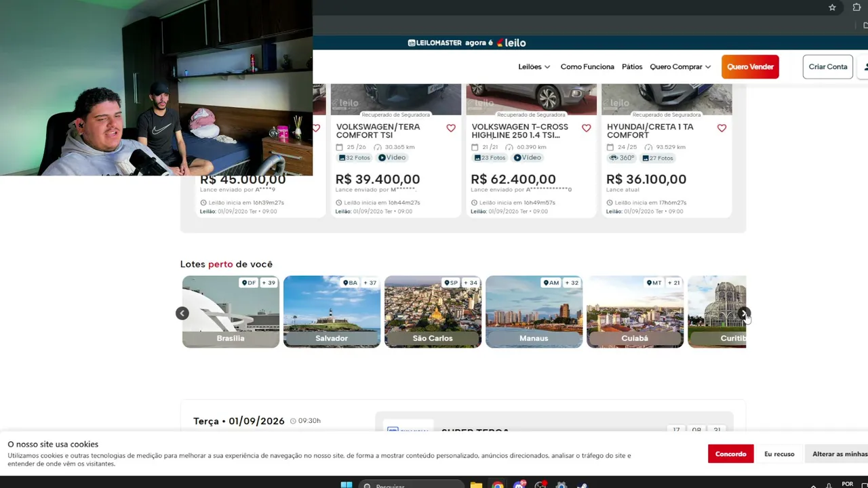
Task: Open the Volkswagen Tera car photo
Action: [395, 99]
